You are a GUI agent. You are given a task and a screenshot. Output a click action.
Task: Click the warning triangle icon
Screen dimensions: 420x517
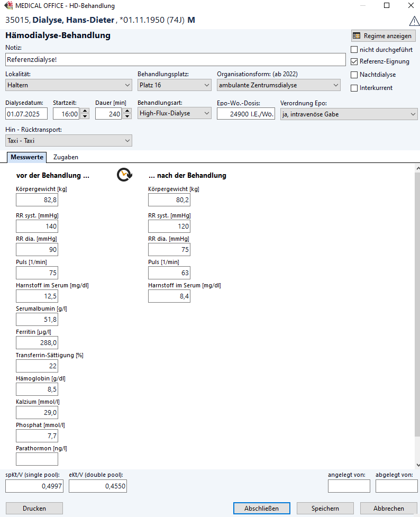414,21
